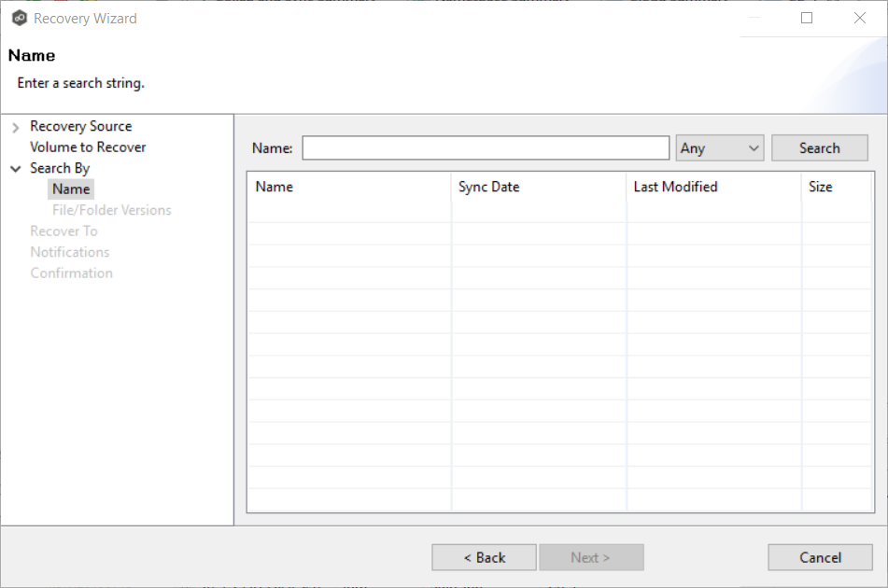The image size is (888, 588).
Task: Select Recovery Source in the step list
Action: pos(80,126)
